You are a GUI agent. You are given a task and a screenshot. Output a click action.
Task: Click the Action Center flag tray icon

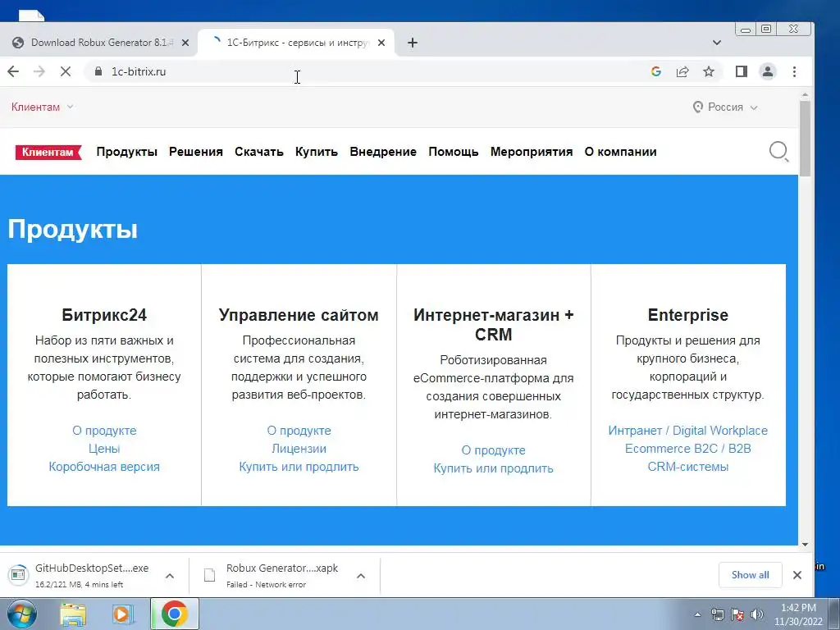pyautogui.click(x=737, y=614)
